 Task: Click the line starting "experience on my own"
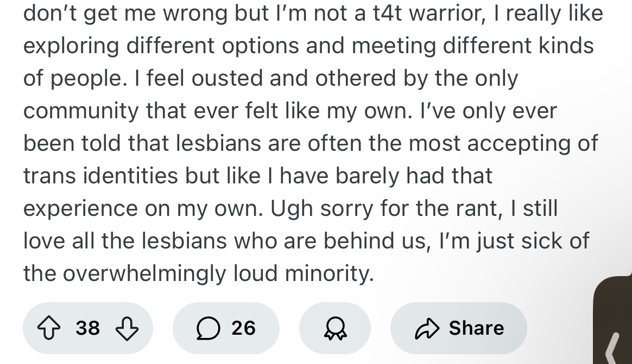pos(290,208)
